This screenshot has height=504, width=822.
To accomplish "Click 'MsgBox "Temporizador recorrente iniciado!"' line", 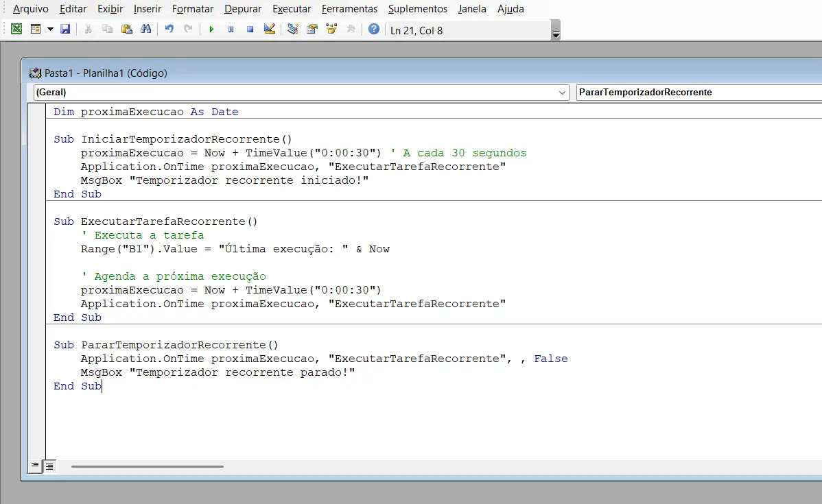I will (x=224, y=180).
